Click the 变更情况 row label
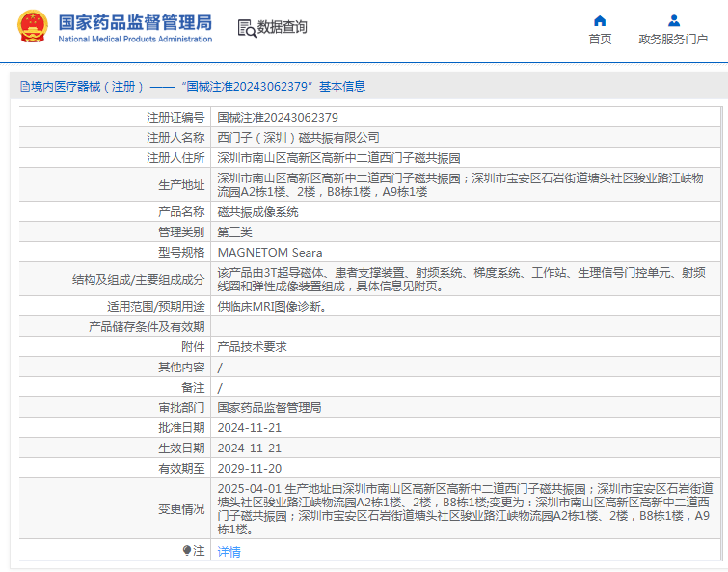Screen dimensions: 728x572 181,509
